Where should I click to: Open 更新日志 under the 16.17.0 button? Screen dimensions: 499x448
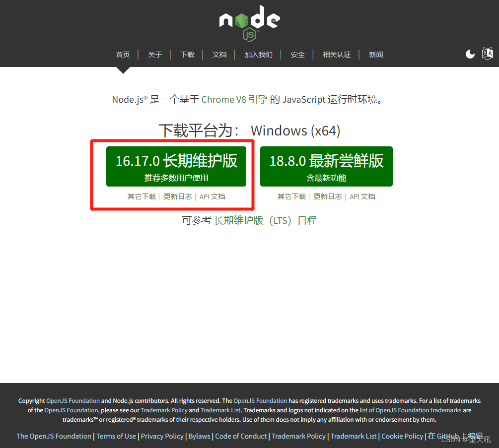click(178, 197)
